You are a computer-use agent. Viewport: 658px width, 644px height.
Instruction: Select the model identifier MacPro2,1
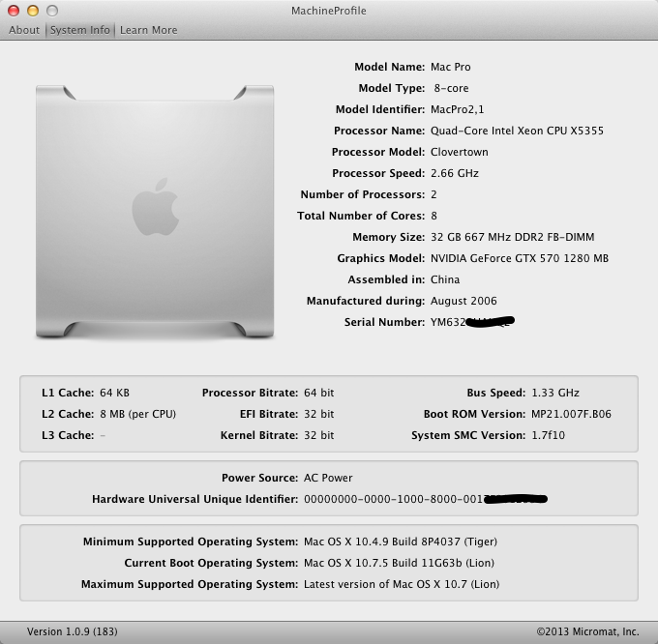pos(458,109)
